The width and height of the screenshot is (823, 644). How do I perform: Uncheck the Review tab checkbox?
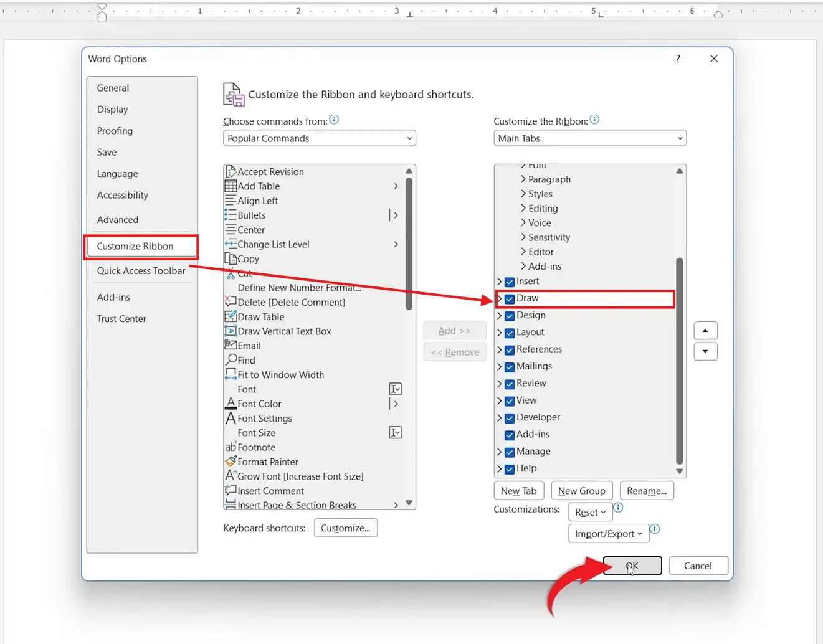[510, 384]
